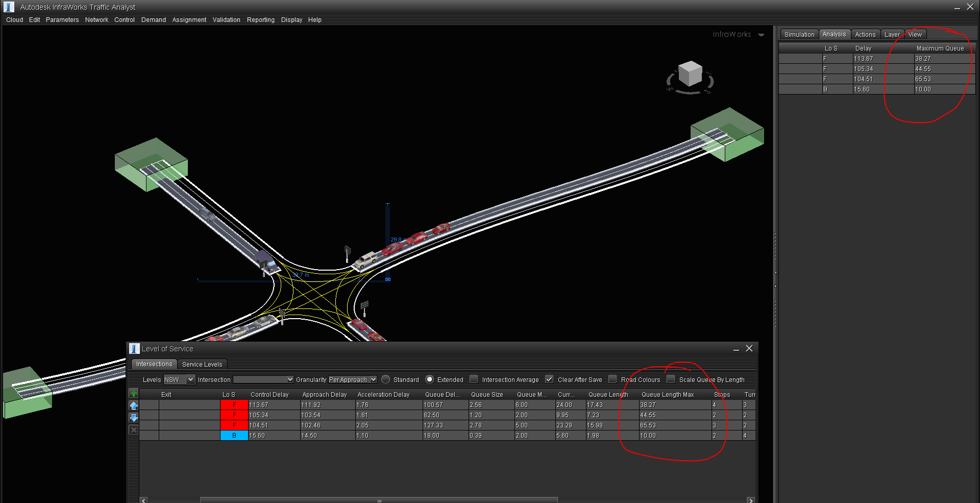Uncheck the Clear After Save option

(549, 379)
